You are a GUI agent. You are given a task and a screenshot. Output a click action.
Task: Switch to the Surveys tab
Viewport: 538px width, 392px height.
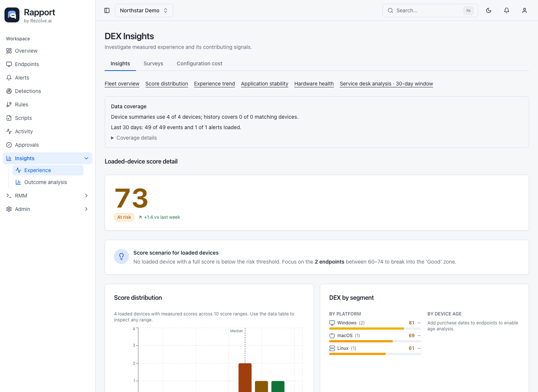coord(153,63)
